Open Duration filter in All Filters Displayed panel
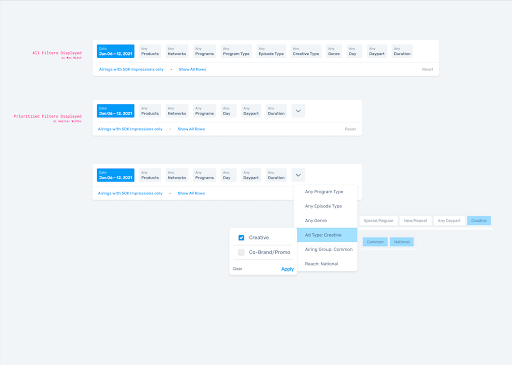Viewport: 512px width, 365px height. click(402, 51)
